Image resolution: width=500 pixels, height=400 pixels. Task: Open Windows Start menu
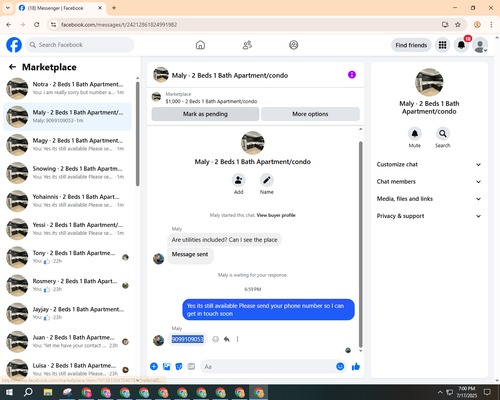pyautogui.click(x=9, y=392)
